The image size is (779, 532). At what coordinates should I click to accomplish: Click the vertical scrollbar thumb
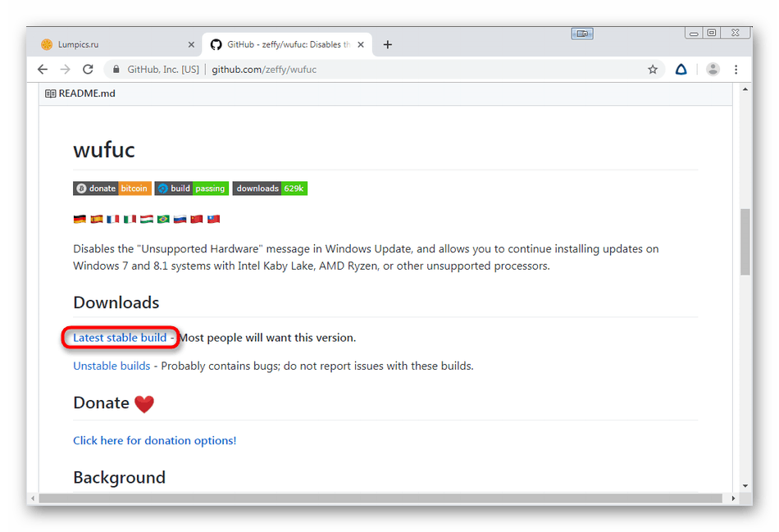(745, 242)
